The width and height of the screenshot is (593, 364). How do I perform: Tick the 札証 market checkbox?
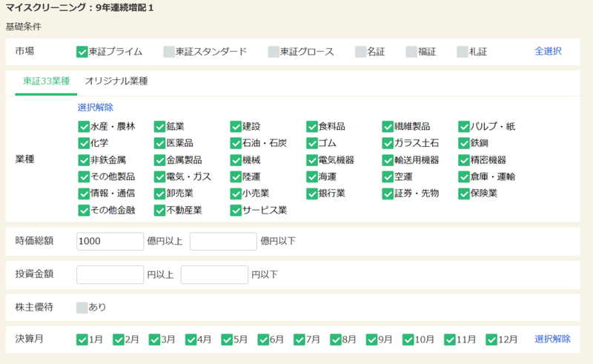[x=463, y=52]
